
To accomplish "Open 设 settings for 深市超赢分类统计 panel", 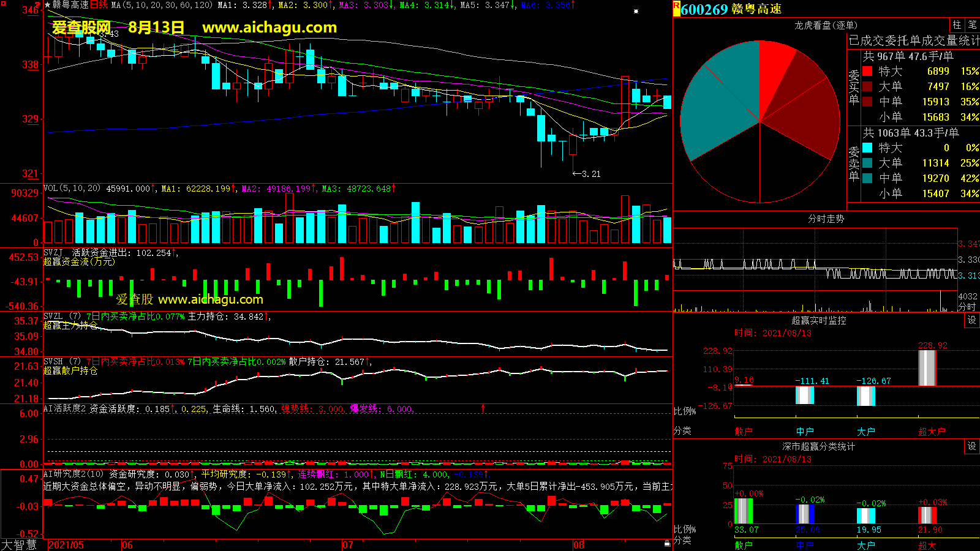I will 972,446.
